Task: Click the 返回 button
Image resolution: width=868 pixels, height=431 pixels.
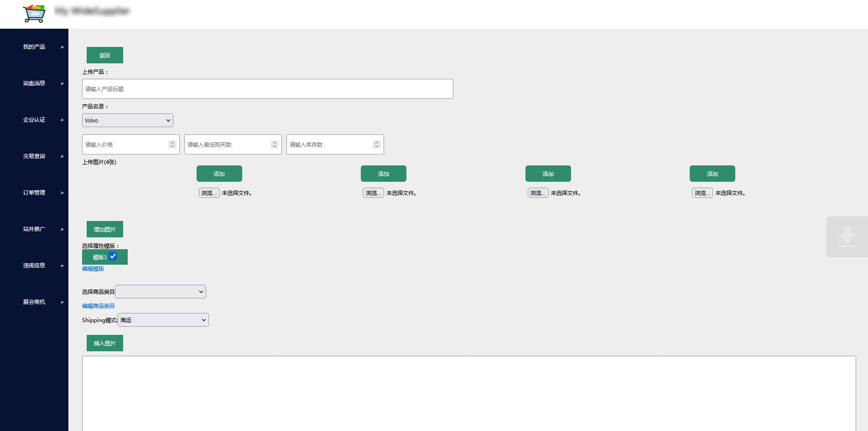Action: [104, 55]
